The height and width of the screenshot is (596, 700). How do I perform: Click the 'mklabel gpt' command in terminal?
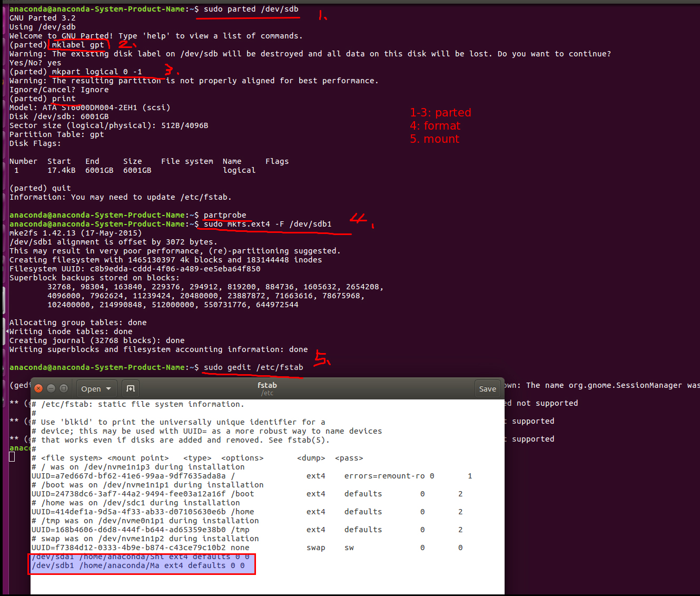coord(78,45)
